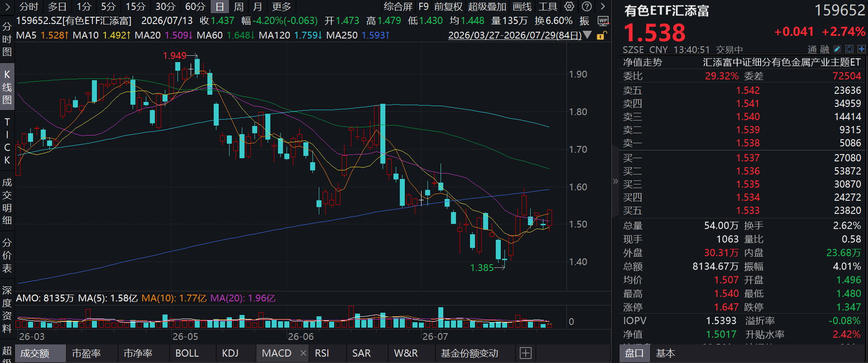
Task: Add new indicator with plus box
Action: 526,353
